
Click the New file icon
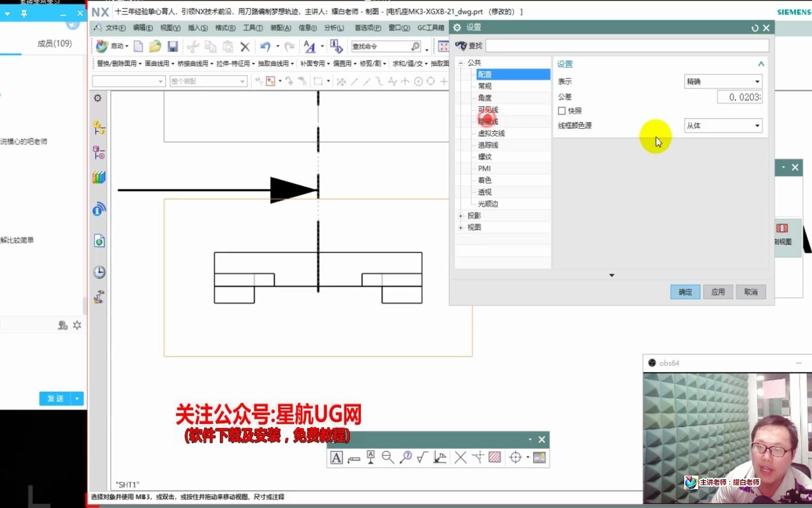138,46
